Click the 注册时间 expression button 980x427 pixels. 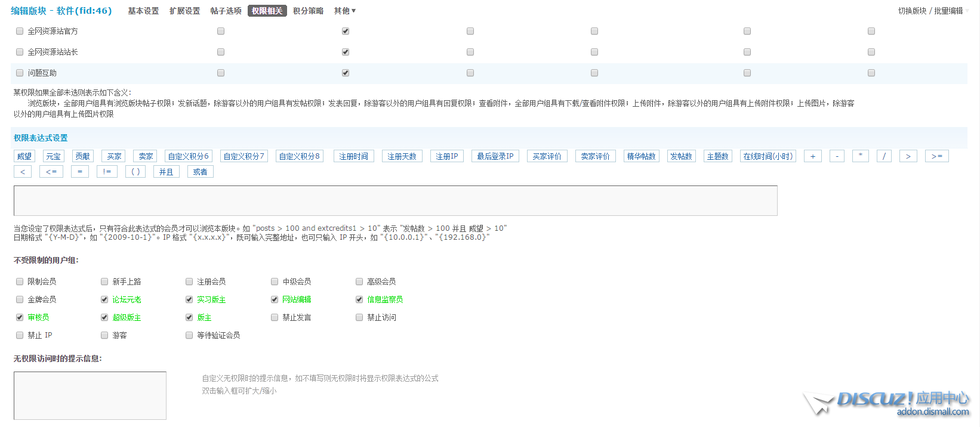pyautogui.click(x=353, y=156)
